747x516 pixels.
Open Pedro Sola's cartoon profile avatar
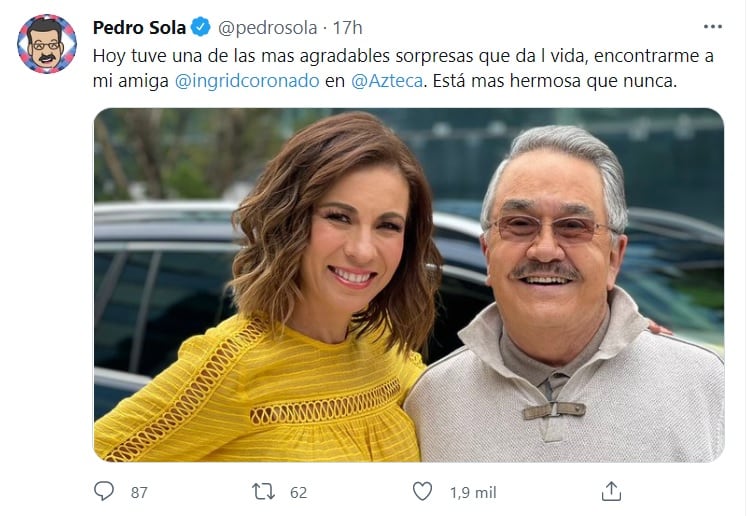tap(47, 44)
